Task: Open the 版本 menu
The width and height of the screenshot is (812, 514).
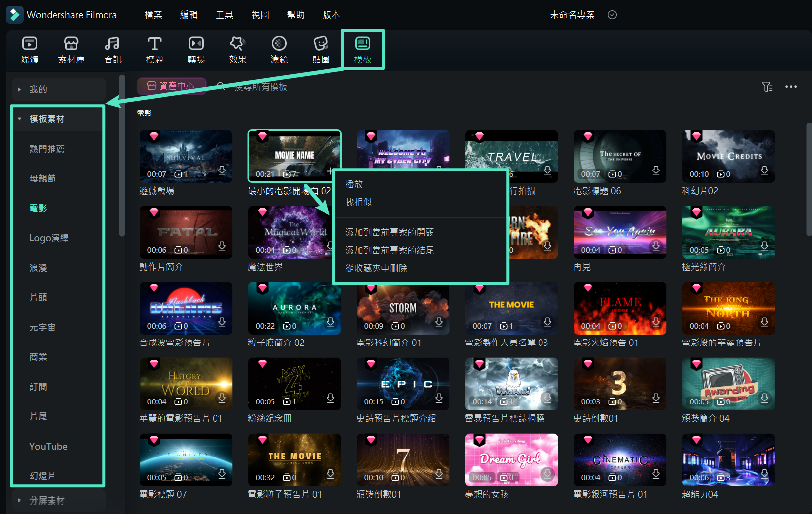Action: click(x=331, y=15)
